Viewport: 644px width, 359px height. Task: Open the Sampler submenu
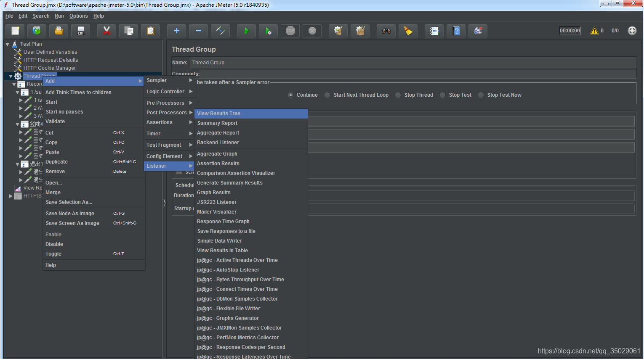pos(169,80)
